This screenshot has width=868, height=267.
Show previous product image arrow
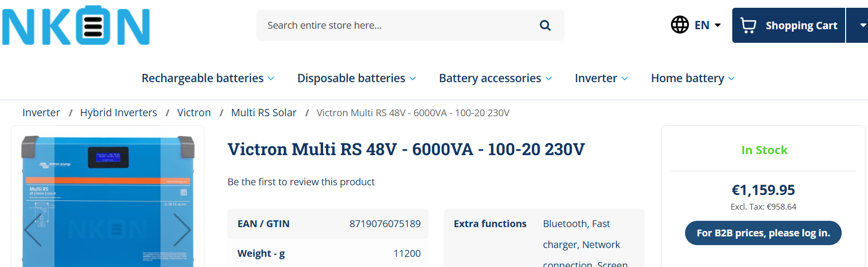pos(33,229)
